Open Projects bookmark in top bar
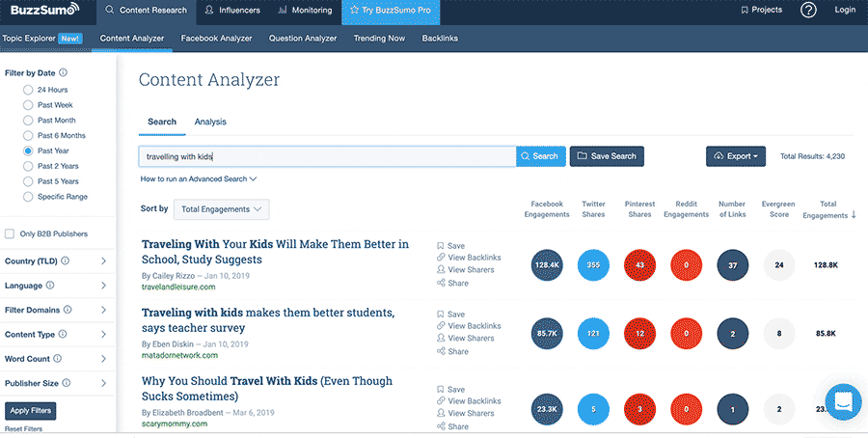The width and height of the screenshot is (868, 438). (761, 10)
